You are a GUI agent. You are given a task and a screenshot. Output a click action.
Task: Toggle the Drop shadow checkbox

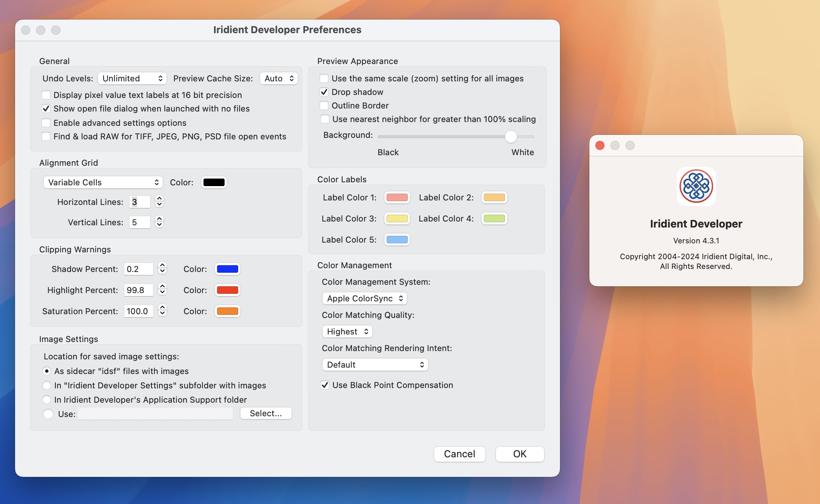(x=324, y=92)
